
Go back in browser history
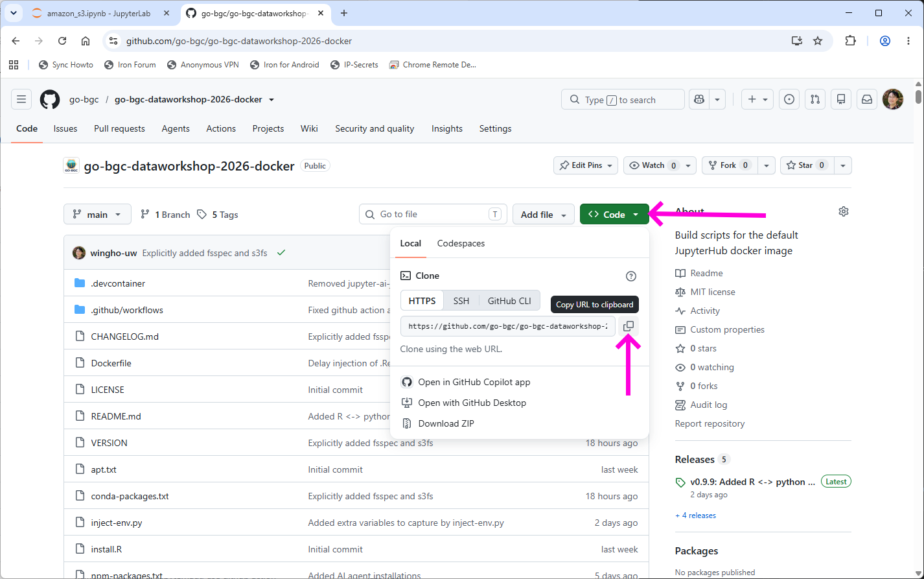click(16, 41)
